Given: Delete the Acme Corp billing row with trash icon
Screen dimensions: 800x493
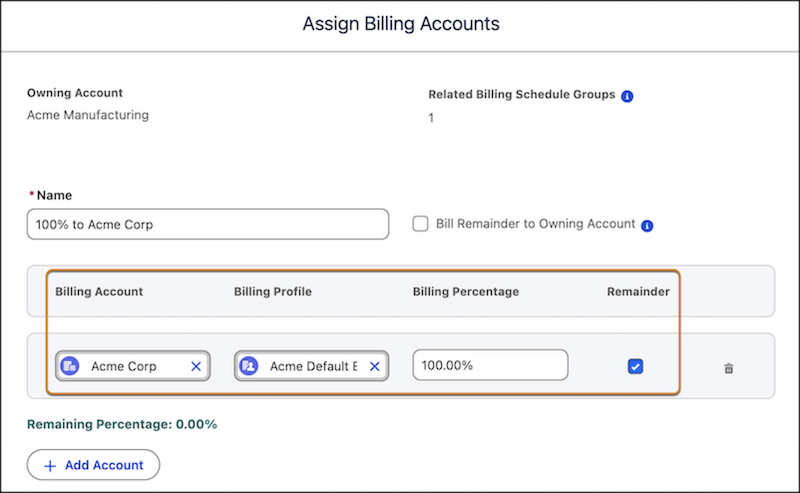Looking at the screenshot, I should coord(729,368).
